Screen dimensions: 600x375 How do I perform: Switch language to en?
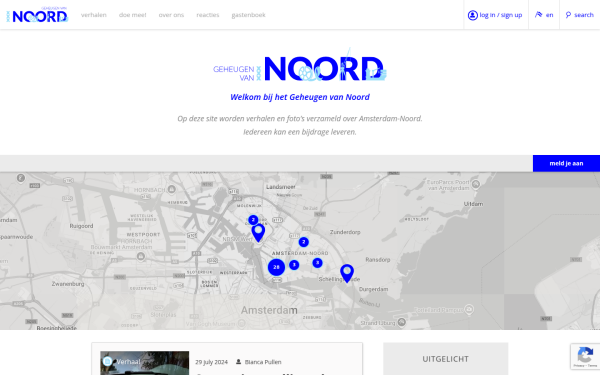pyautogui.click(x=549, y=15)
